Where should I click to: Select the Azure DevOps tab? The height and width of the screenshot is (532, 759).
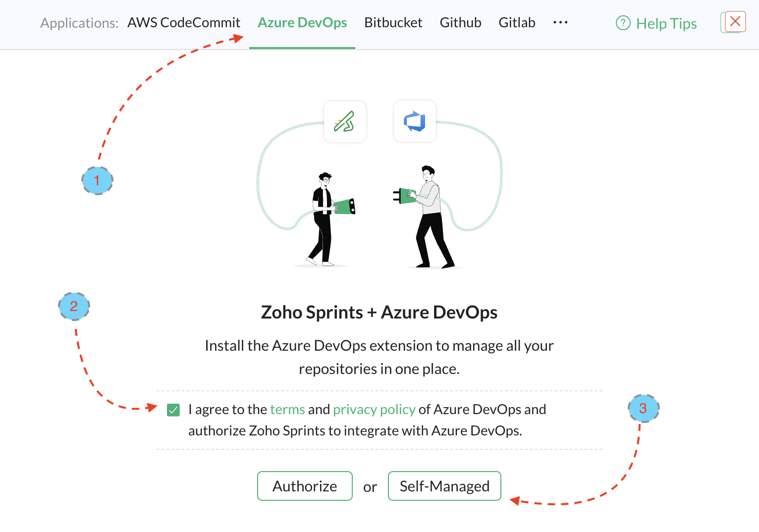[302, 23]
